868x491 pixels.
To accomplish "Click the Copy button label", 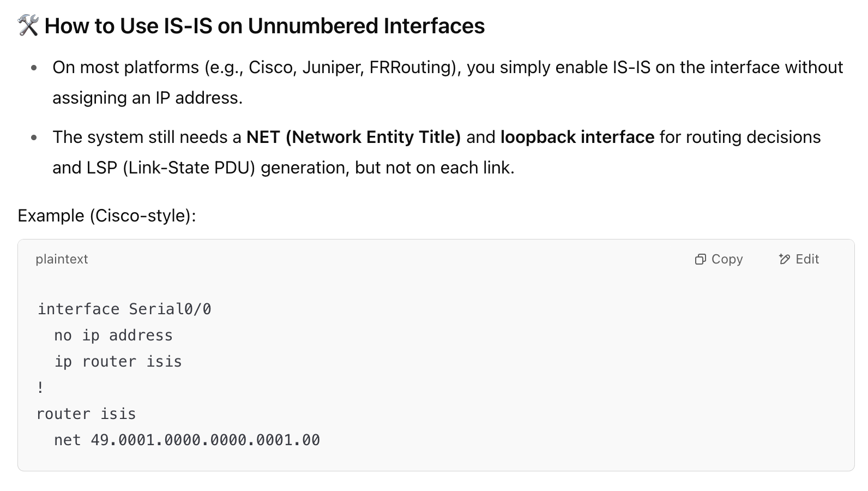I will 727,259.
